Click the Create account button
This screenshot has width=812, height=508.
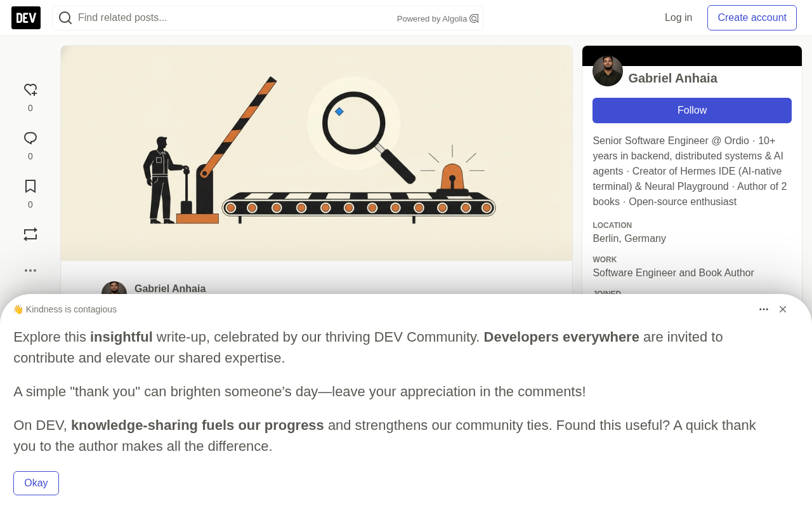point(752,18)
